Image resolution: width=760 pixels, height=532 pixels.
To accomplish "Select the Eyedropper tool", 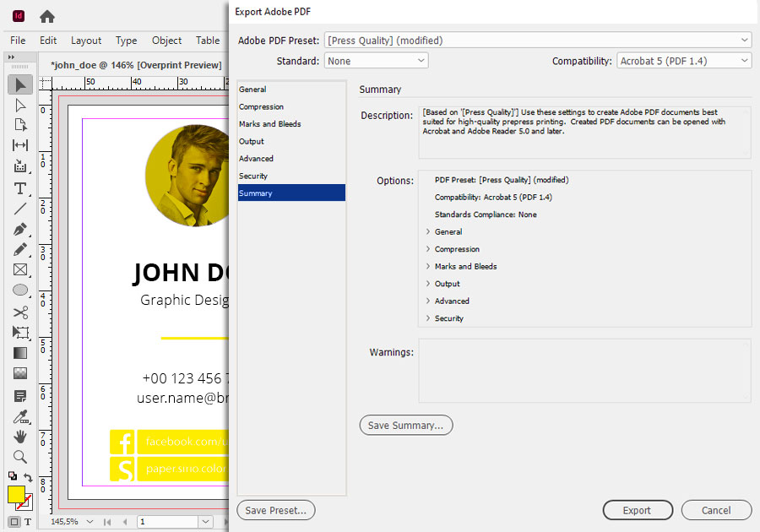I will (x=20, y=416).
